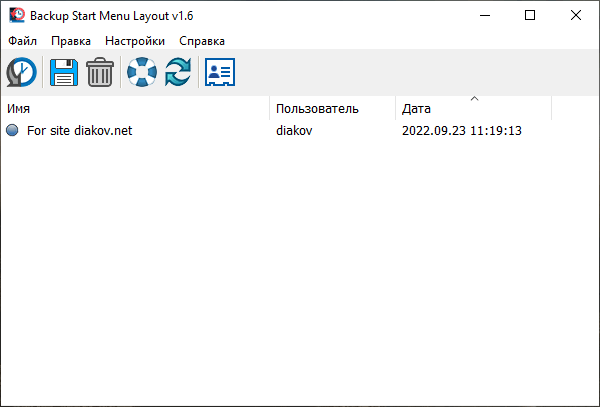The width and height of the screenshot is (600, 407).
Task: Click the floppy disk save backup icon
Action: [x=64, y=72]
